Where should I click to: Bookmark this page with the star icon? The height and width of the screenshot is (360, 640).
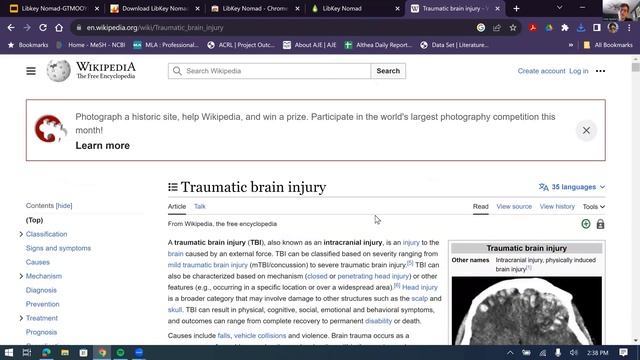pyautogui.click(x=513, y=28)
